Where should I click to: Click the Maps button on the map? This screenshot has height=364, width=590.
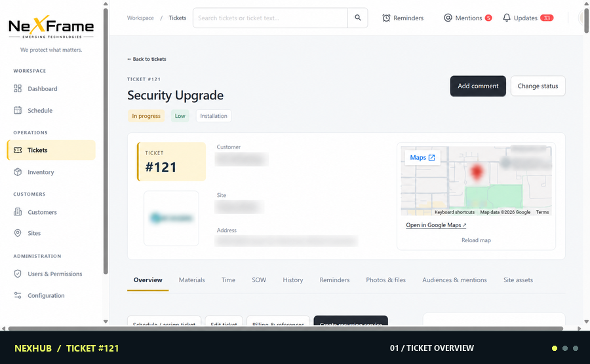422,158
